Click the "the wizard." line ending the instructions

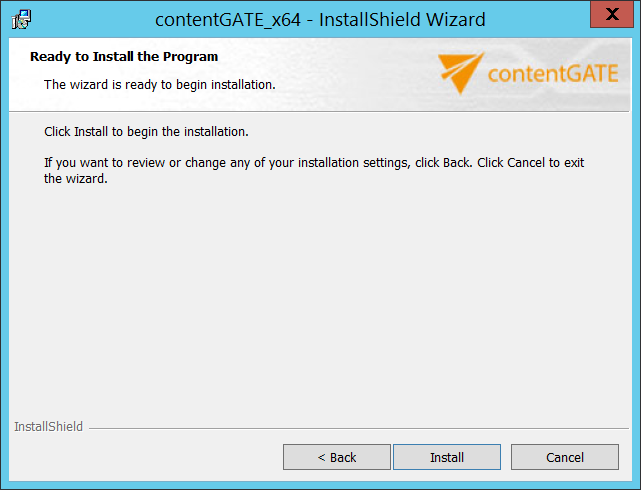click(x=75, y=180)
